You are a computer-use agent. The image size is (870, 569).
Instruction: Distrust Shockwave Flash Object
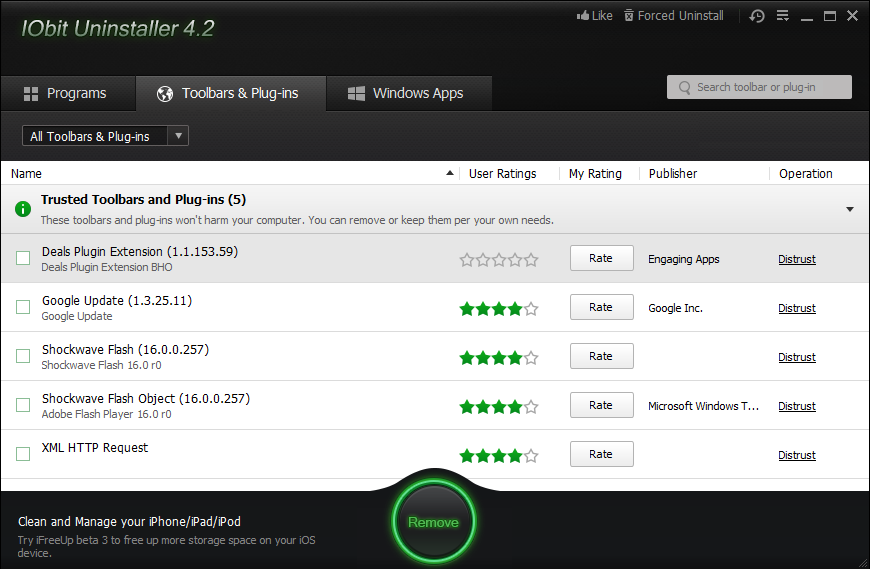[x=797, y=406]
